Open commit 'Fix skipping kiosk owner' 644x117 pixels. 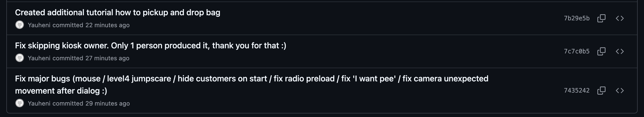point(151,46)
